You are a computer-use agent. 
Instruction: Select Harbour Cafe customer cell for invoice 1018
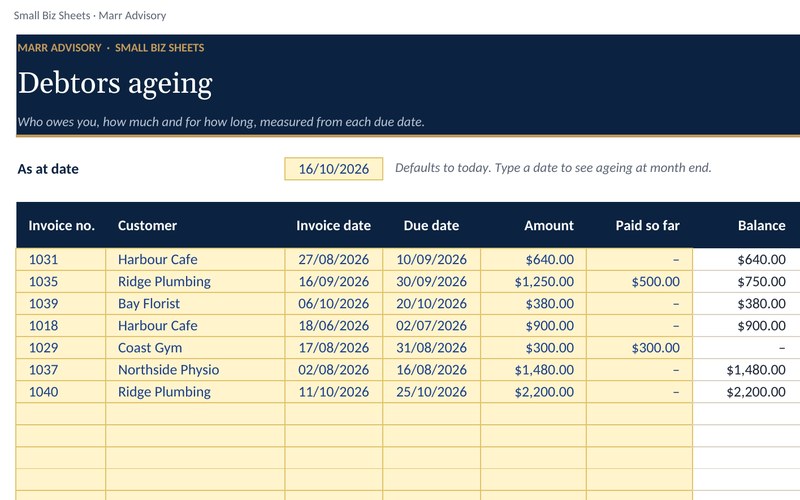pyautogui.click(x=195, y=326)
